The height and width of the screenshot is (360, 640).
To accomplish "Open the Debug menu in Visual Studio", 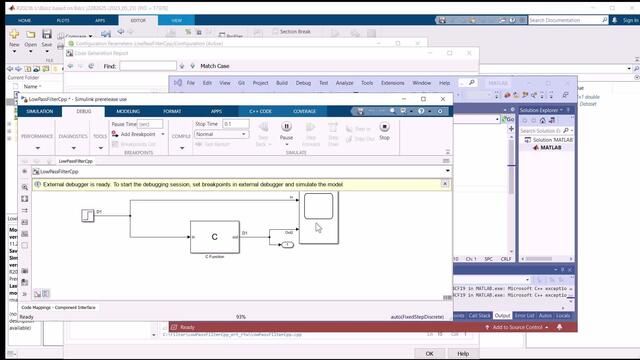I will [303, 83].
